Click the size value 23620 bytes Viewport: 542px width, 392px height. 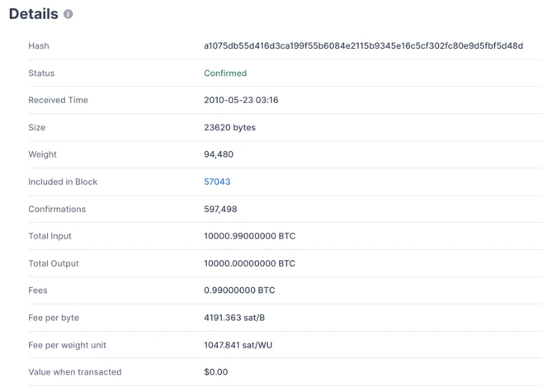click(x=229, y=128)
